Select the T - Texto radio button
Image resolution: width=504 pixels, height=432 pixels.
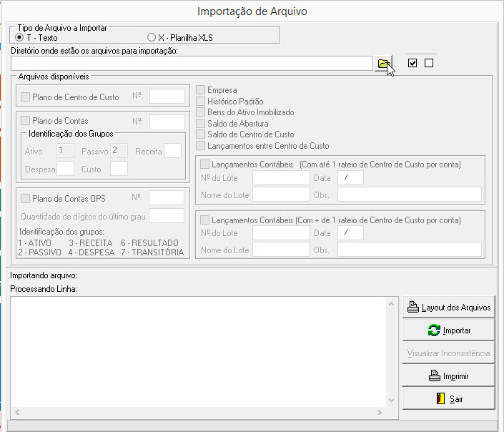[x=19, y=38]
